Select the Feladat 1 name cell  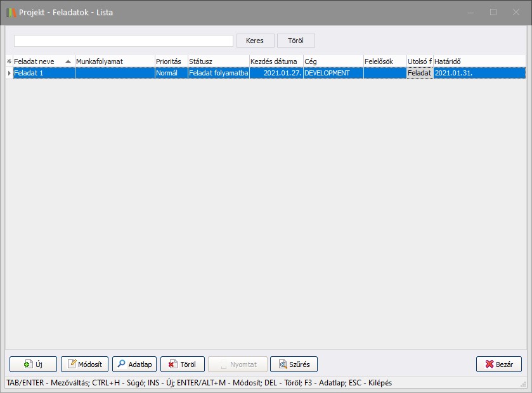[43, 73]
